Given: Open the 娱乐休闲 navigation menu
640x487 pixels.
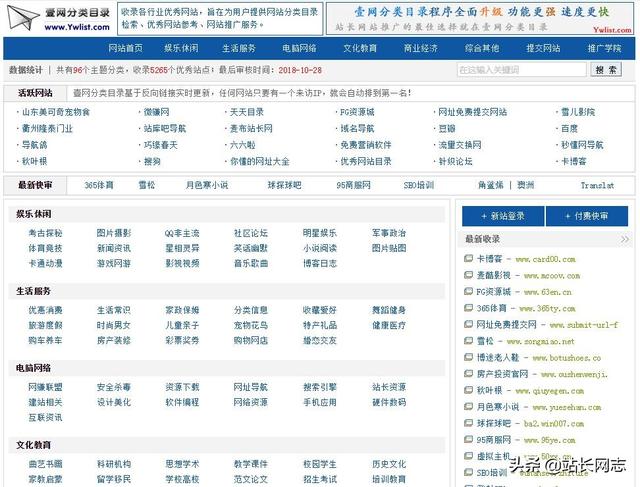Looking at the screenshot, I should 181,48.
